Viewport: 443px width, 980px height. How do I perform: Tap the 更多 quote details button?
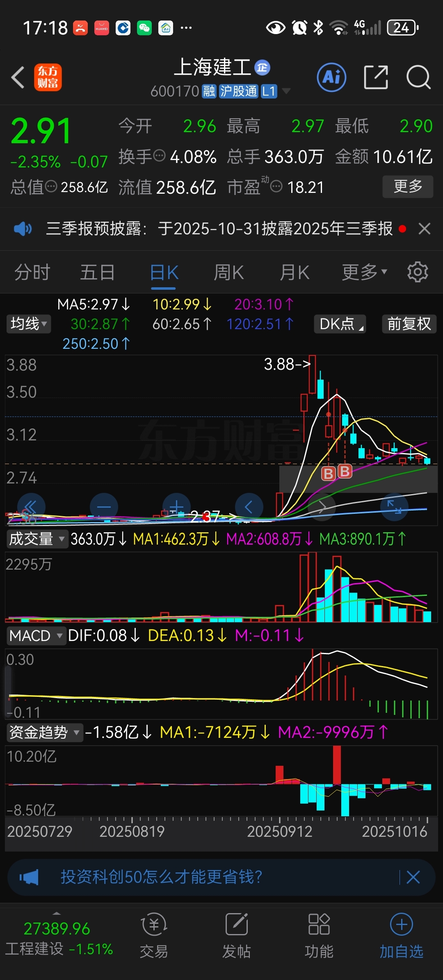click(x=408, y=187)
